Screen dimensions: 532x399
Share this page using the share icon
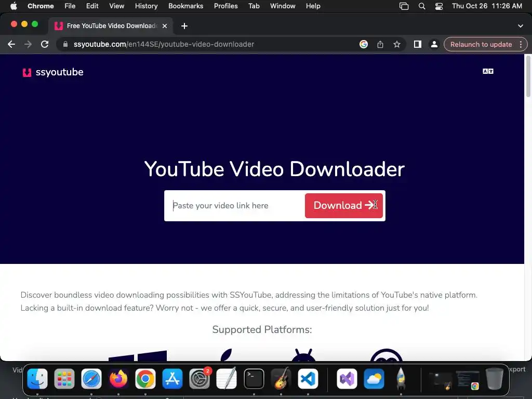(380, 45)
